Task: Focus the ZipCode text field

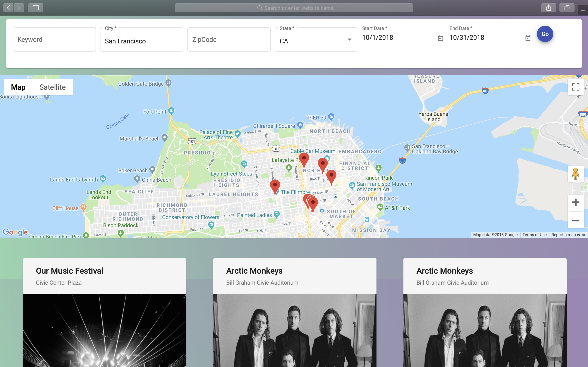Action: (229, 40)
